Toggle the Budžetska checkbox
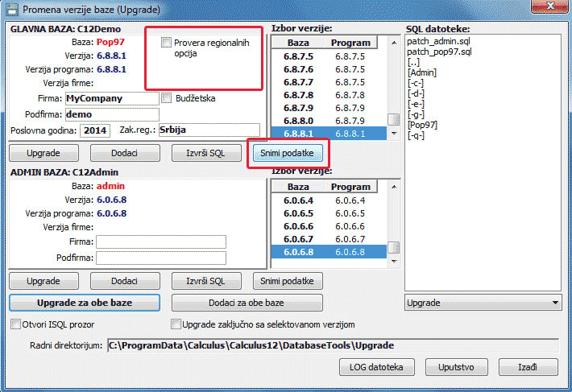The image size is (572, 392). [x=167, y=98]
